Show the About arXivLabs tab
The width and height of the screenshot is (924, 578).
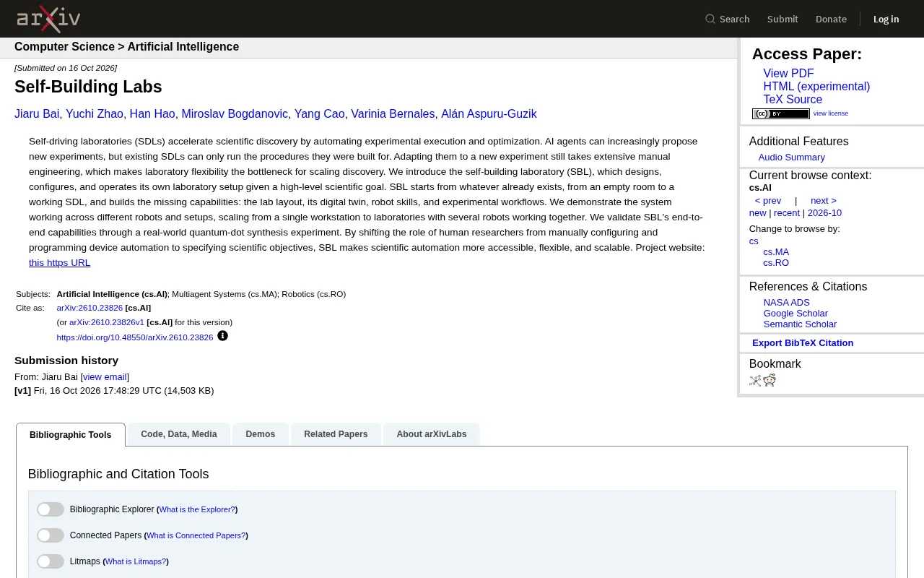[x=432, y=434]
